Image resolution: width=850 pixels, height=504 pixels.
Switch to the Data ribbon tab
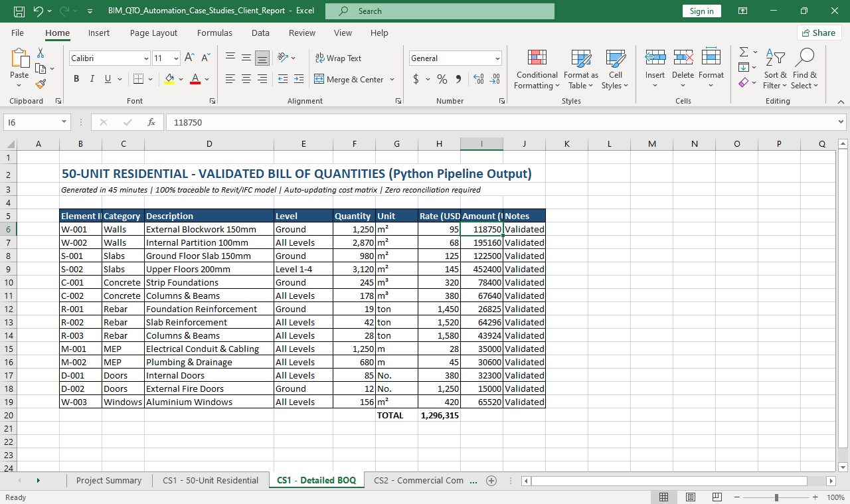coord(260,33)
